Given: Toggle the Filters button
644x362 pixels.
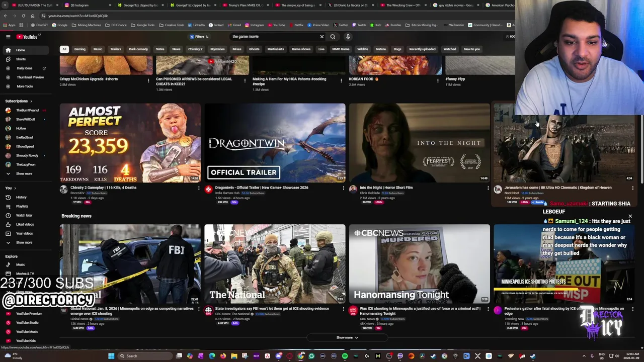Looking at the screenshot, I should click(199, 37).
